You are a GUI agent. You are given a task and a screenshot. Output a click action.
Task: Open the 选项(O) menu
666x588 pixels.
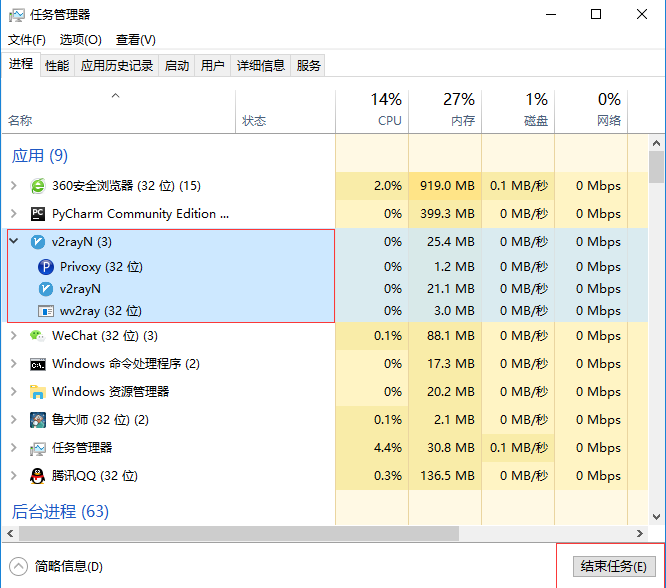[x=81, y=40]
